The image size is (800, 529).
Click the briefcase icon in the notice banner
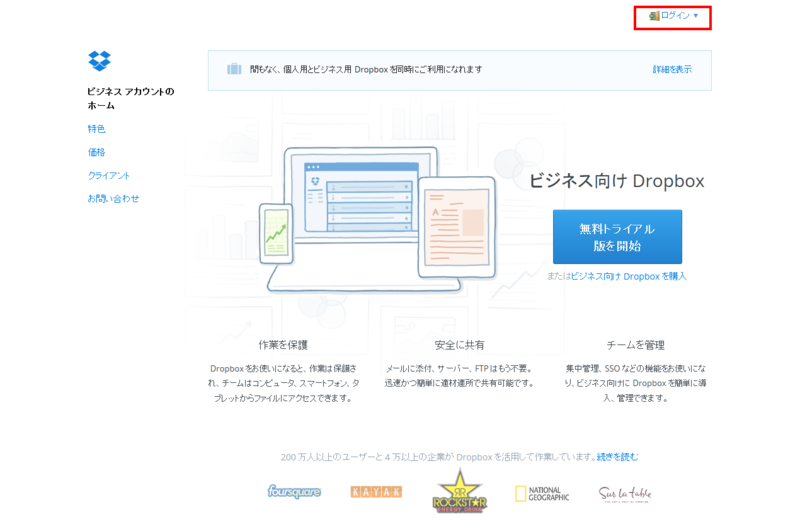[234, 69]
